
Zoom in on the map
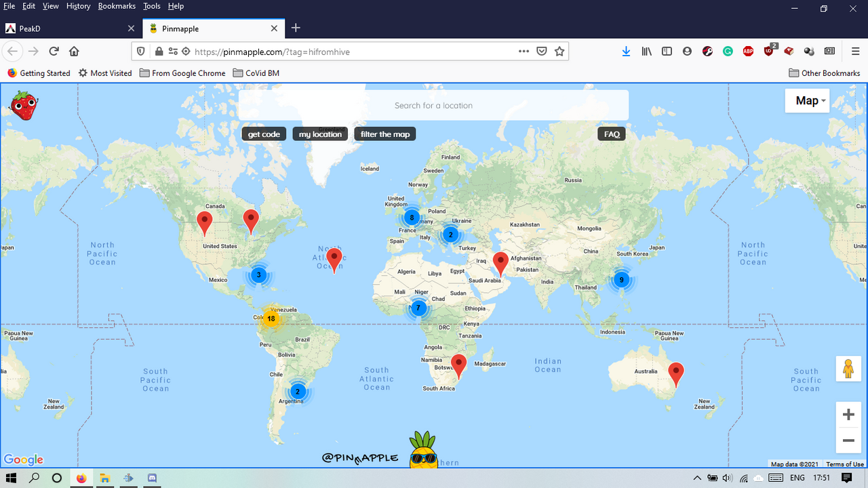click(x=848, y=415)
